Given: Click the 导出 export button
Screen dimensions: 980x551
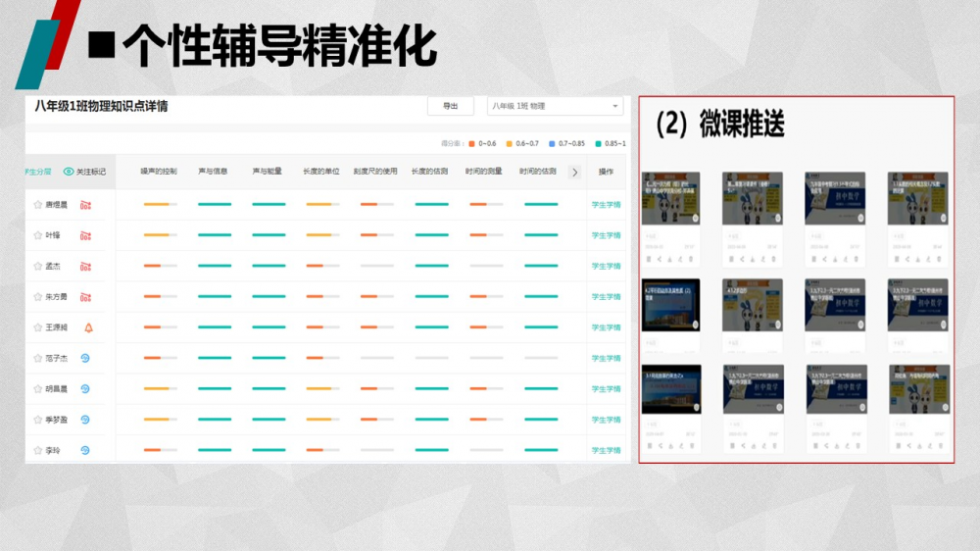Looking at the screenshot, I should pos(450,106).
